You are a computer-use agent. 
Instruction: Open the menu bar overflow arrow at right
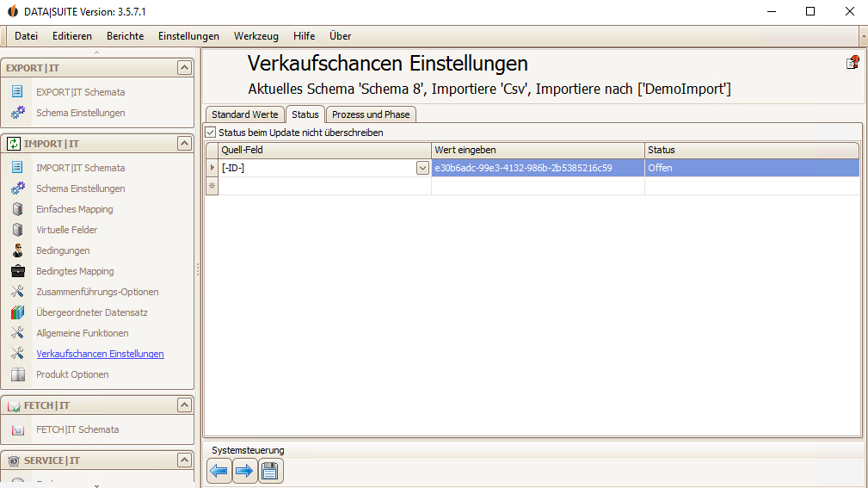(864, 36)
